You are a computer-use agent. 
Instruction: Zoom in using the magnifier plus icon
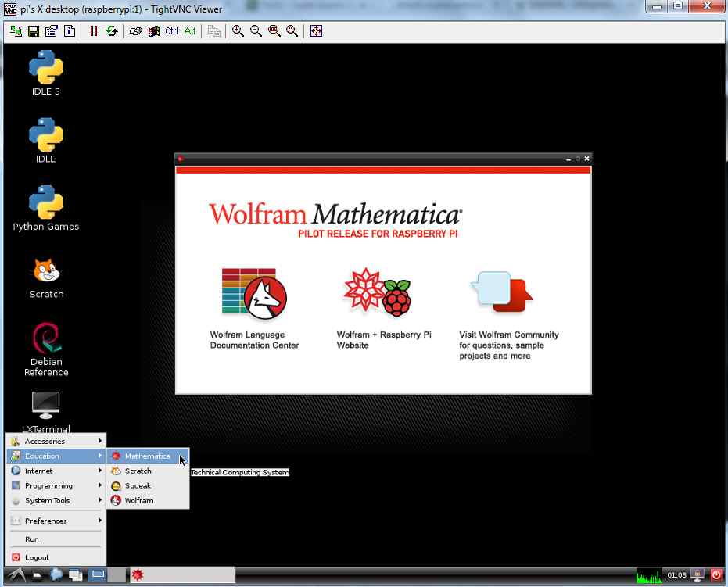click(x=238, y=31)
